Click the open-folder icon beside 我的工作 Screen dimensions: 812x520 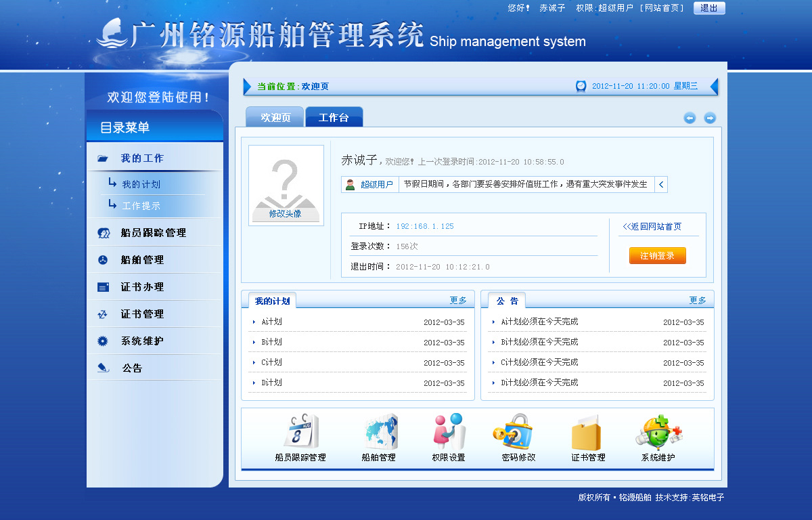[103, 158]
